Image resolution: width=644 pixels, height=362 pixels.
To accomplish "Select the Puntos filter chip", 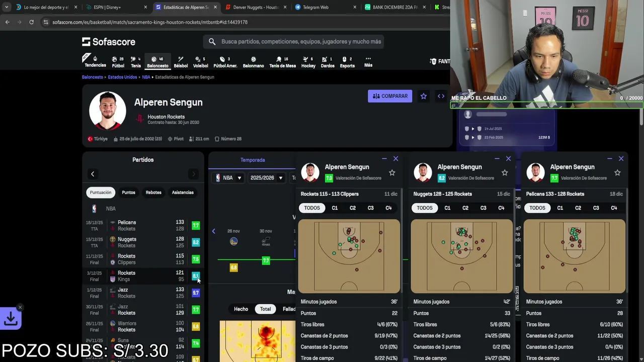I will pyautogui.click(x=128, y=193).
